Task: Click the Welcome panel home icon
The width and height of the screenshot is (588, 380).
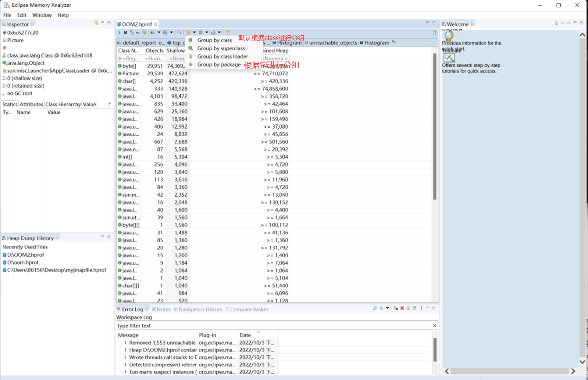Action: pos(556,23)
